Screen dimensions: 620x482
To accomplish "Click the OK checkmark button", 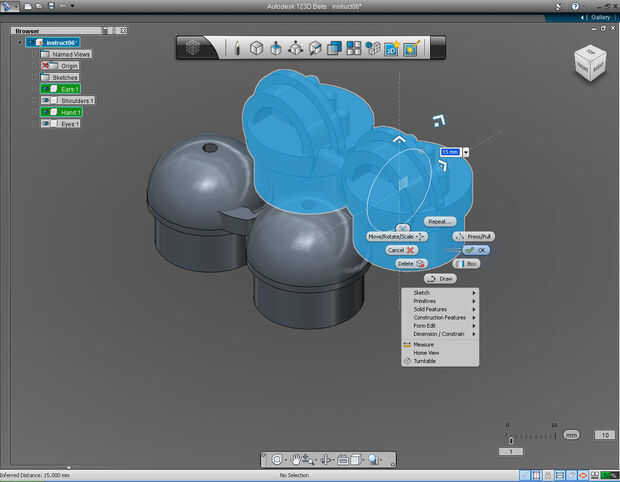I will click(x=476, y=250).
